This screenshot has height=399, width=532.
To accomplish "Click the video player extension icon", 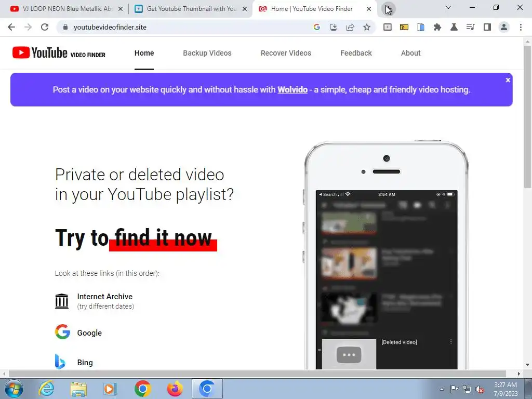I will pyautogui.click(x=388, y=27).
